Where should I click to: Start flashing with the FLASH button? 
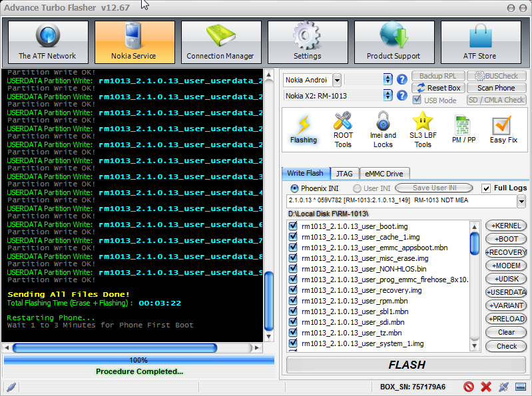click(x=406, y=365)
